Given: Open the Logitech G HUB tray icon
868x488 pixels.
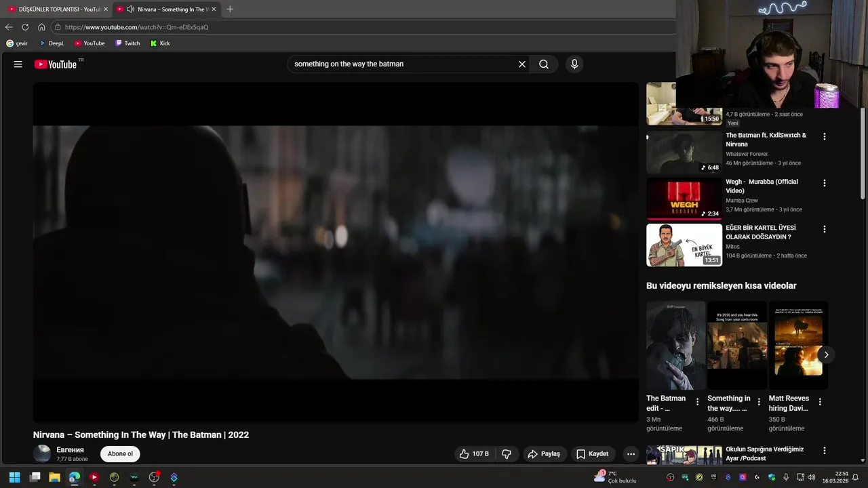Looking at the screenshot, I should click(x=757, y=477).
